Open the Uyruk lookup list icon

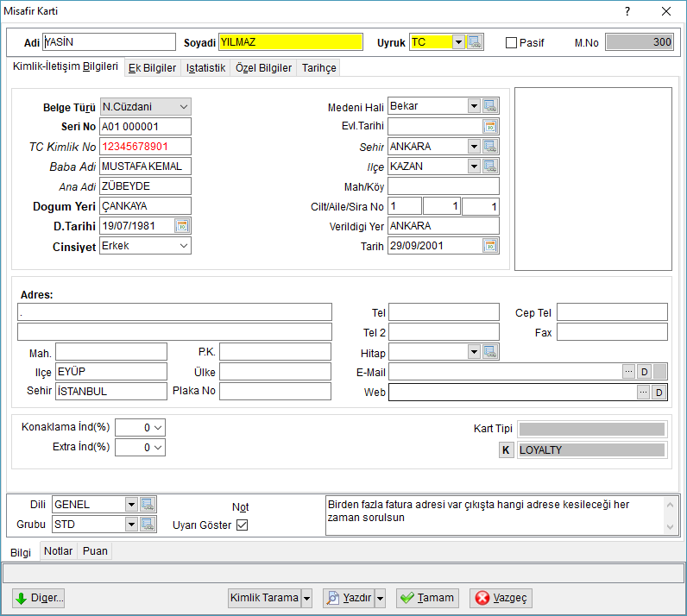(x=475, y=42)
